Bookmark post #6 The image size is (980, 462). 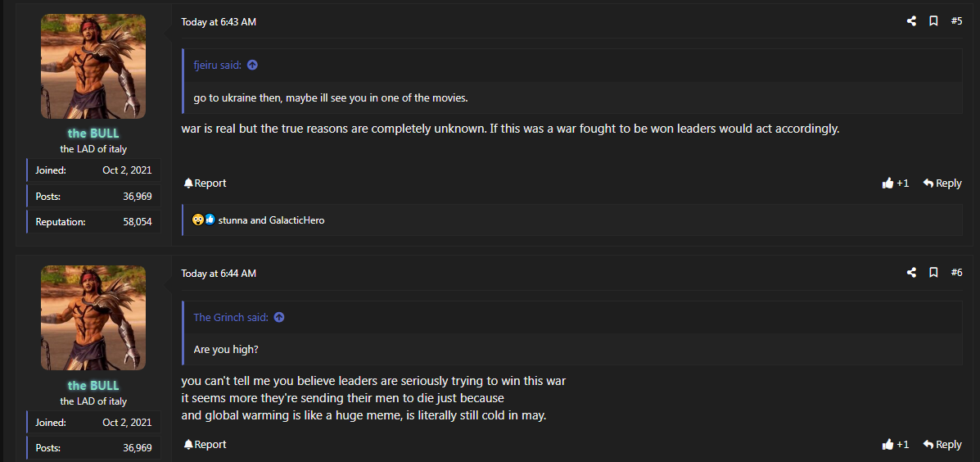(933, 273)
